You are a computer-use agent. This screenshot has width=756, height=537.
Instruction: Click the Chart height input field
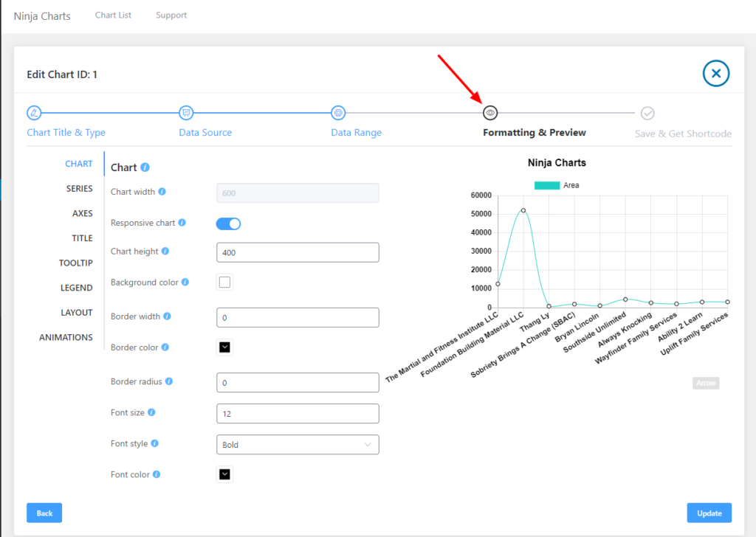click(x=298, y=252)
